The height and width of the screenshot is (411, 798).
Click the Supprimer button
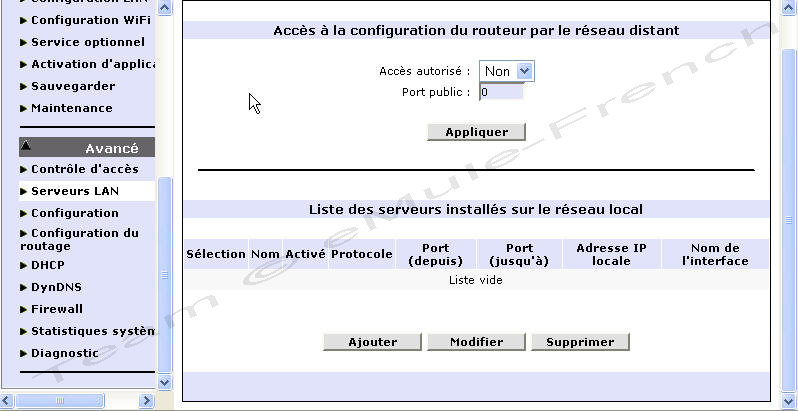[580, 342]
